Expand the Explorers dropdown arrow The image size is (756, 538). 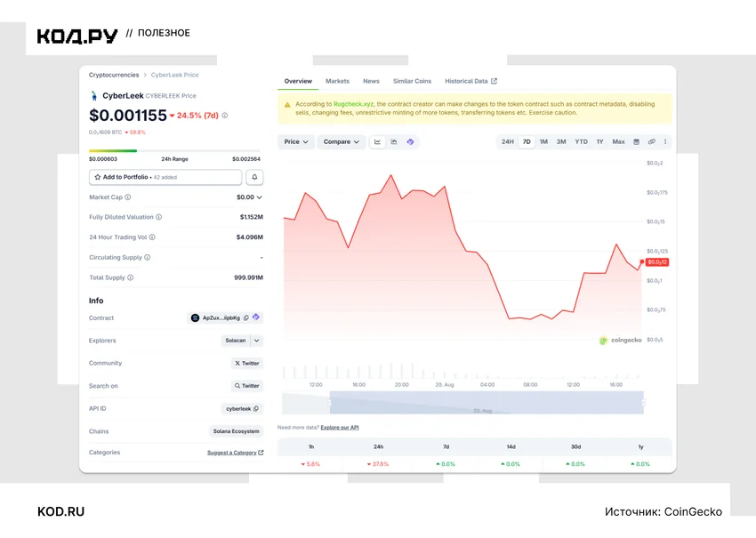pos(257,341)
